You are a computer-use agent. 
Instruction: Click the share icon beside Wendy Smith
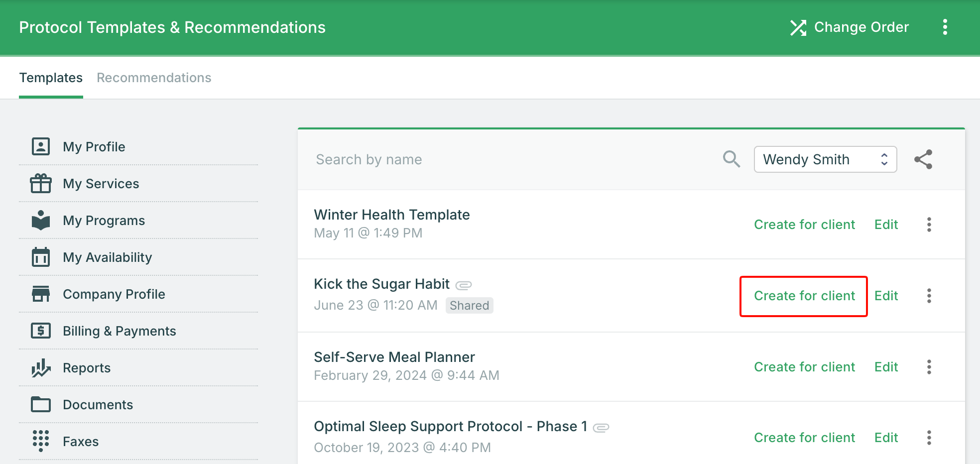pos(923,159)
